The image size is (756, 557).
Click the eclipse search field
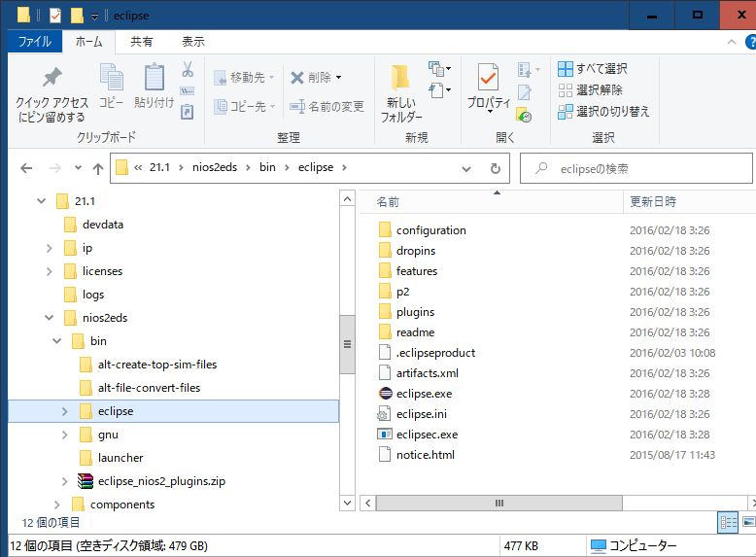(636, 168)
